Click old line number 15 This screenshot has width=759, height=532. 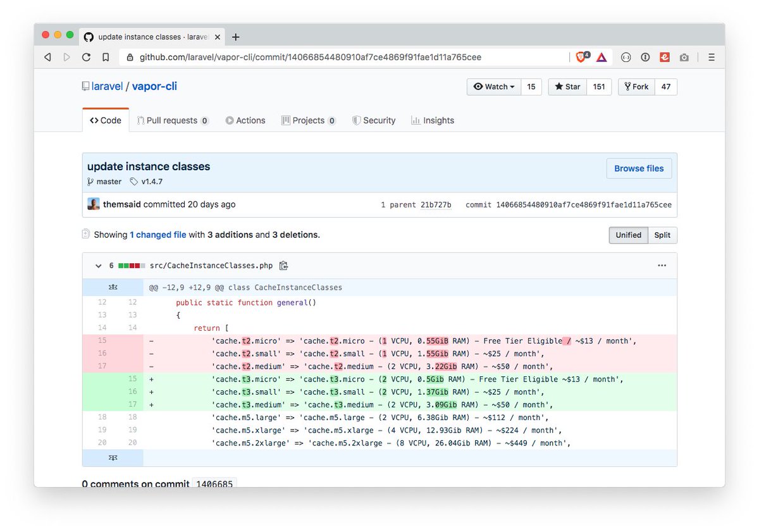102,341
